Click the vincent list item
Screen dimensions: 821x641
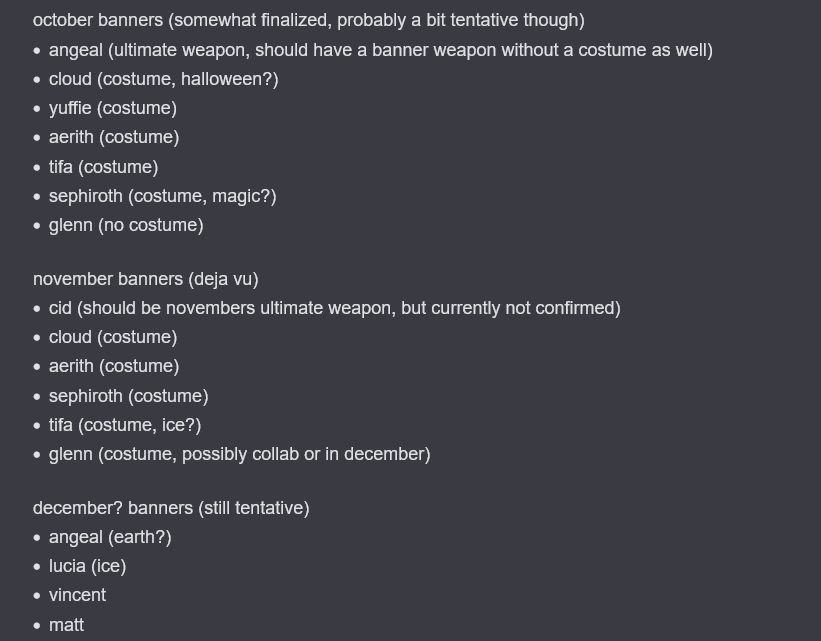click(x=77, y=595)
